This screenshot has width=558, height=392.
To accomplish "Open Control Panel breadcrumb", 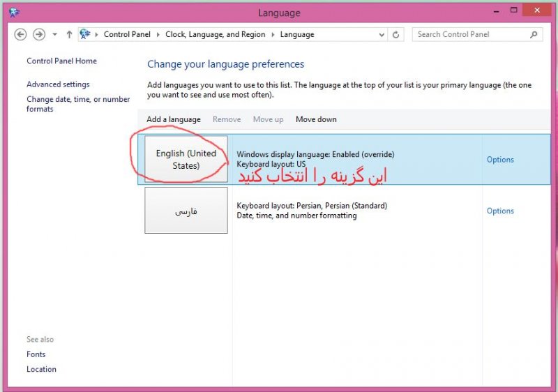I will coord(127,34).
